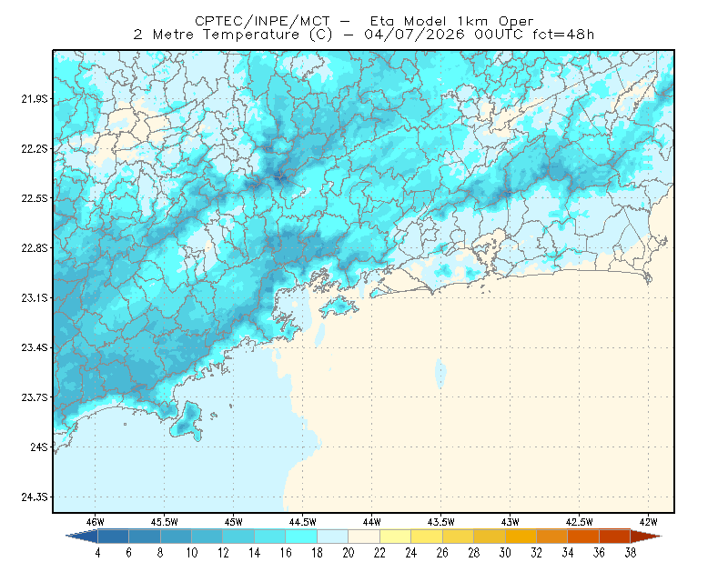
Task: Click the 42W longitude label
Action: (649, 522)
